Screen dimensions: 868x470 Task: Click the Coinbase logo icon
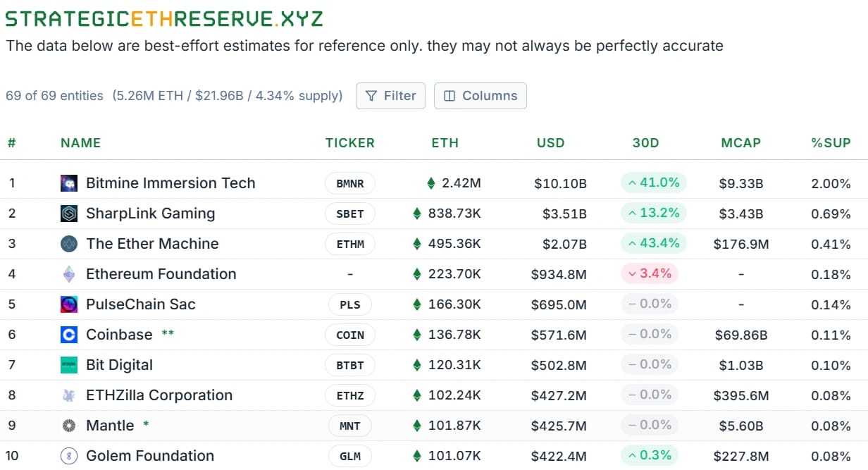[68, 335]
